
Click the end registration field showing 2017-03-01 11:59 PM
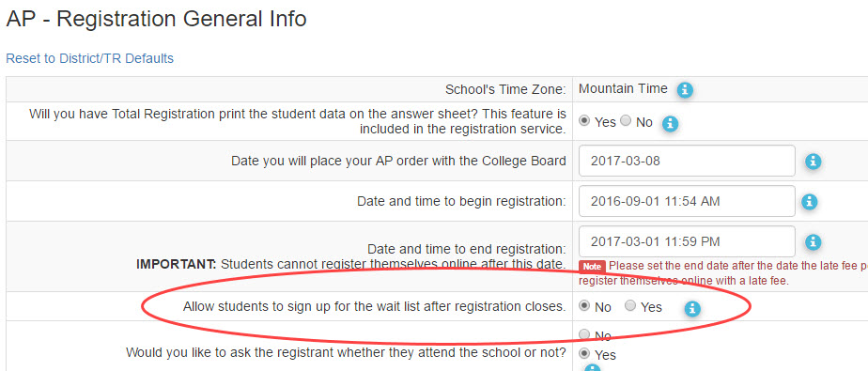click(x=687, y=241)
